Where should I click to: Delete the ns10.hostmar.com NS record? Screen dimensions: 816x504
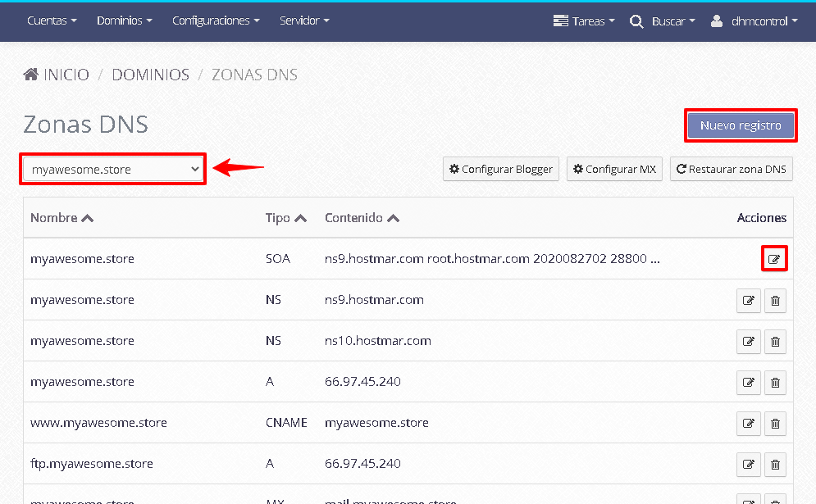point(775,342)
